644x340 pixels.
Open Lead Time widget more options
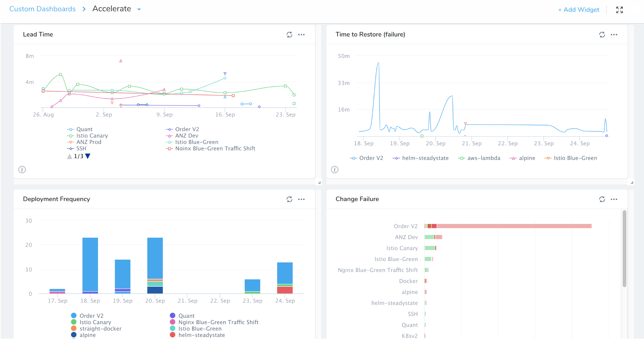[x=301, y=35]
